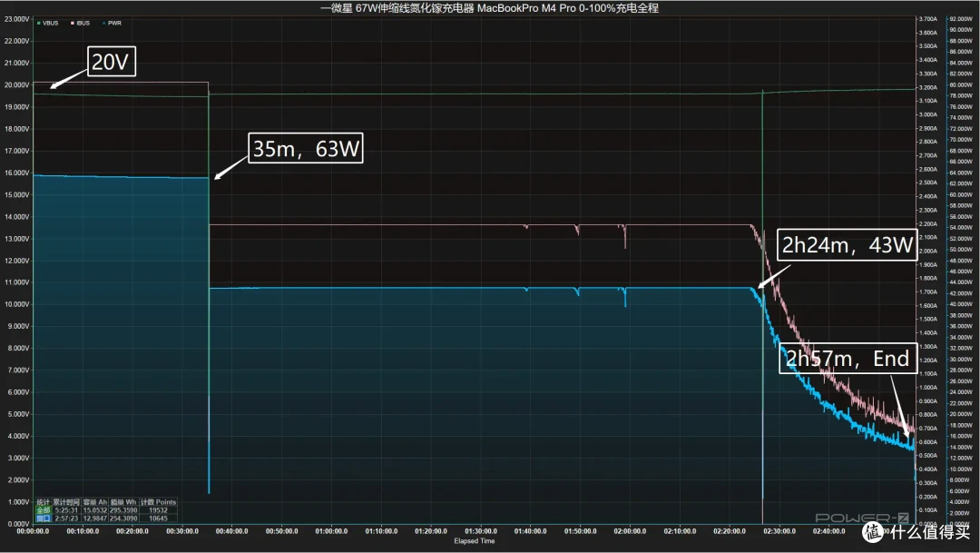Click the 02:00:00.0 time axis tick label

[630, 531]
